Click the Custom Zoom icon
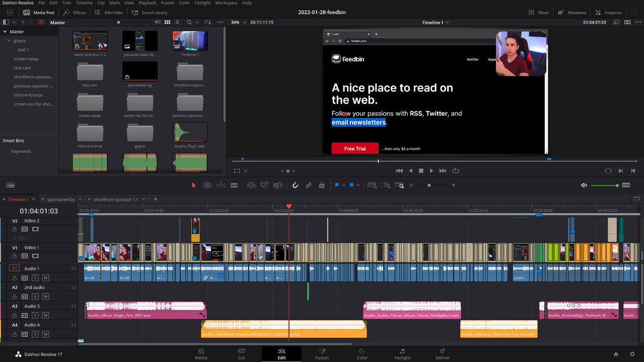644x362 pixels. tap(400, 185)
